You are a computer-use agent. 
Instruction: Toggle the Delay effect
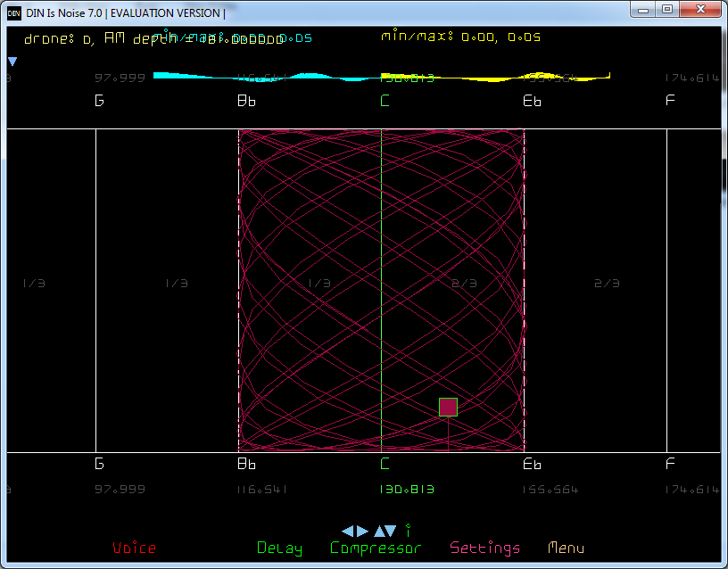pyautogui.click(x=279, y=548)
